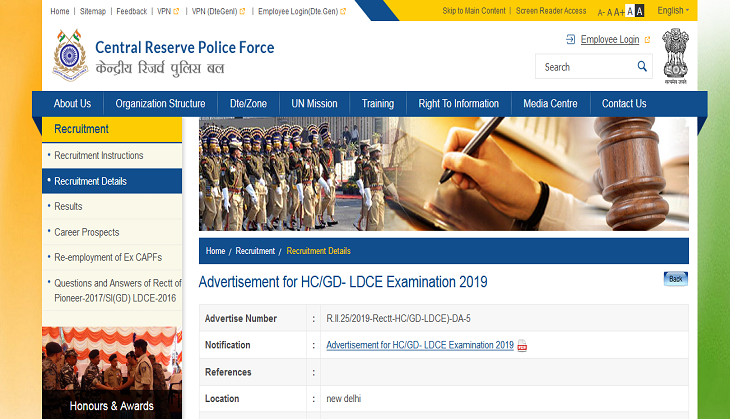Click the VPN (DteGenl) link
The height and width of the screenshot is (419, 730).
[x=215, y=11]
